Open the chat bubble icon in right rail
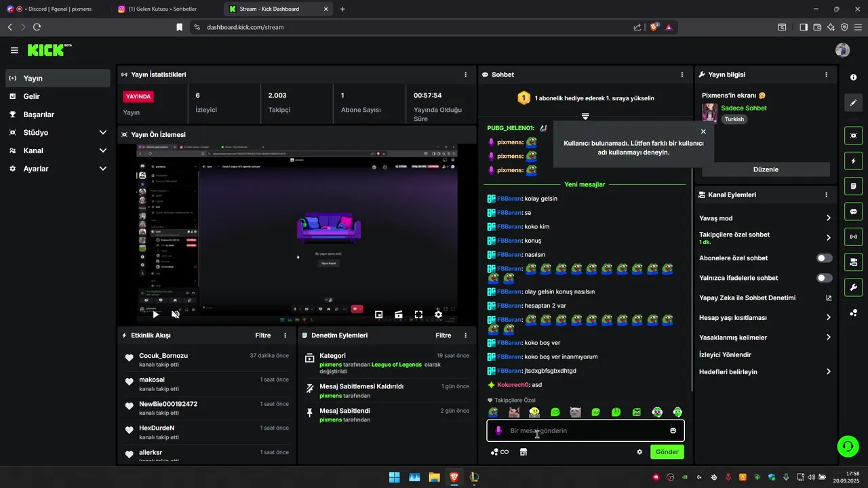The image size is (868, 488). point(853,211)
